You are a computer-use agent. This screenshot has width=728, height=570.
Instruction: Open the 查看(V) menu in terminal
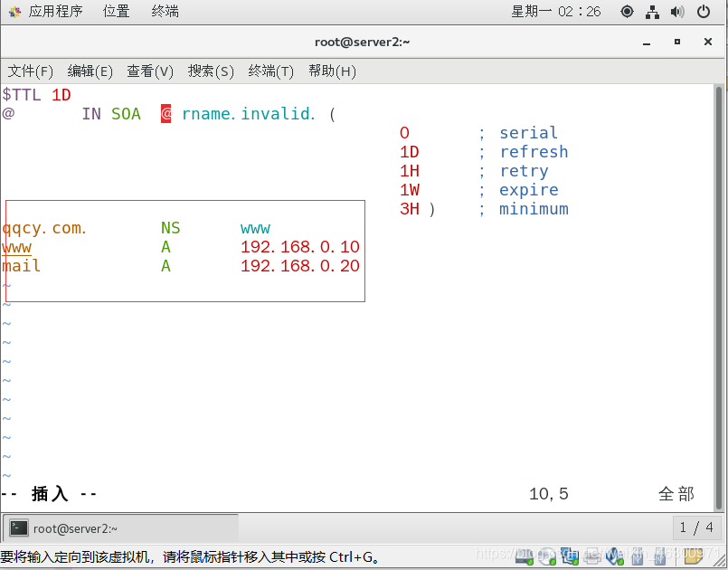[x=150, y=71]
